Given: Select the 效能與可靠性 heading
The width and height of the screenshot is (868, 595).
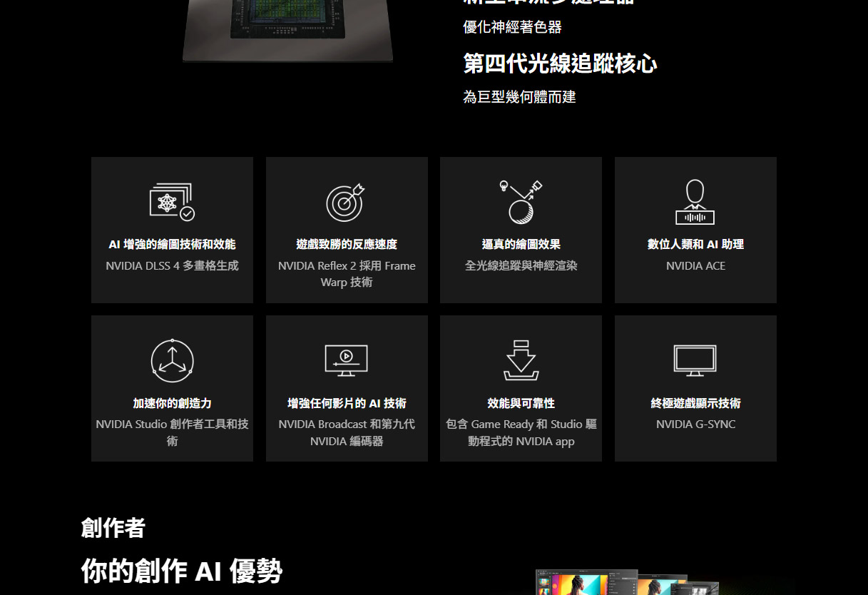Looking at the screenshot, I should 521,403.
